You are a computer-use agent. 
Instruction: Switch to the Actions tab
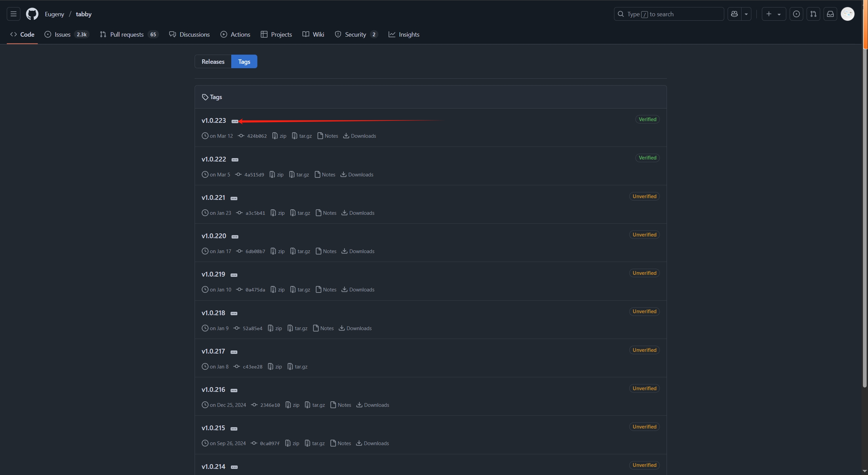(x=235, y=34)
